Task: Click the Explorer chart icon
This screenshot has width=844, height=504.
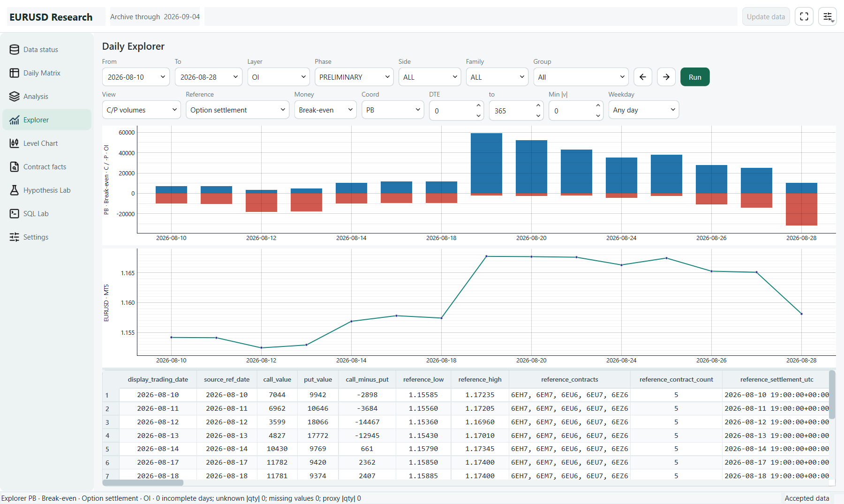Action: 15,120
